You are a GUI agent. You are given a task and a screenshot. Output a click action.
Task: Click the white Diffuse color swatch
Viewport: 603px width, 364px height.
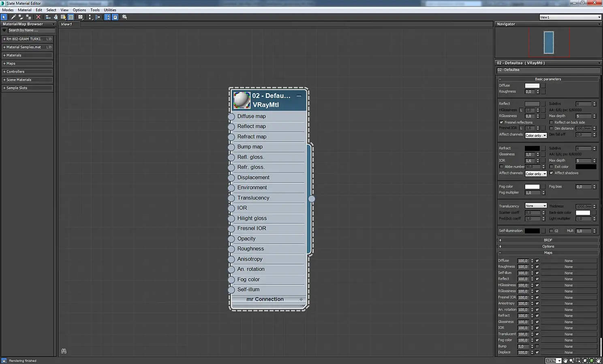532,85
